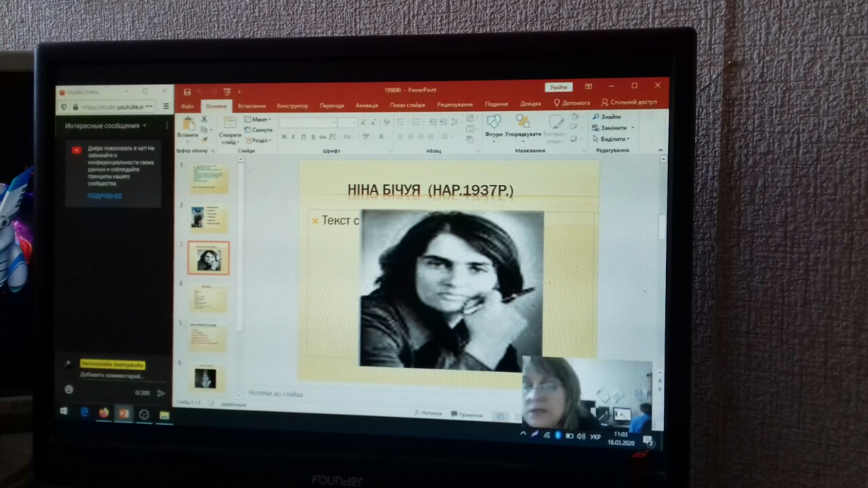The width and height of the screenshot is (868, 488).
Task: Select slide 2 thumbnail in slide panel
Action: coord(209,218)
